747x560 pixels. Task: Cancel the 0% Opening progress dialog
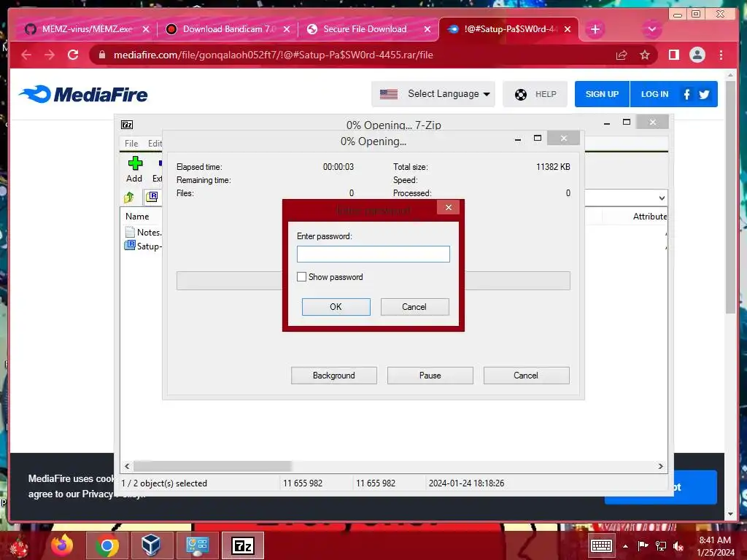coord(526,376)
